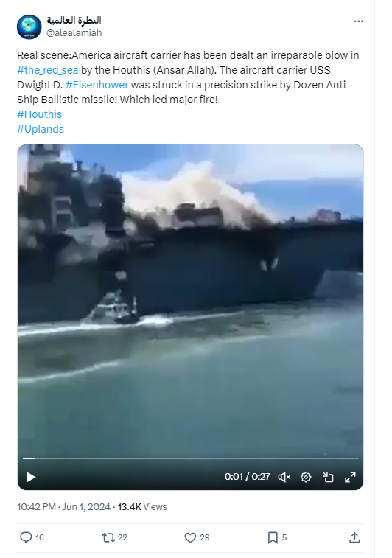
Task: Repost this tweet
Action: point(108,537)
